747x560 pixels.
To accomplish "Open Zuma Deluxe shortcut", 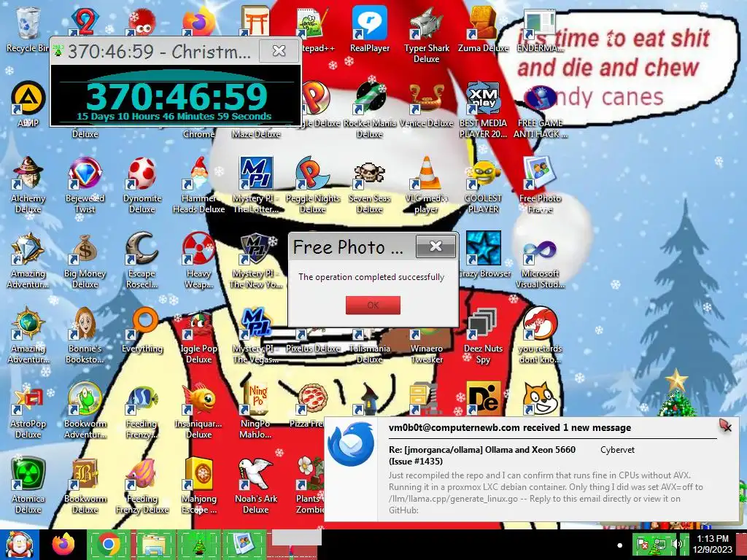I will coord(483,28).
